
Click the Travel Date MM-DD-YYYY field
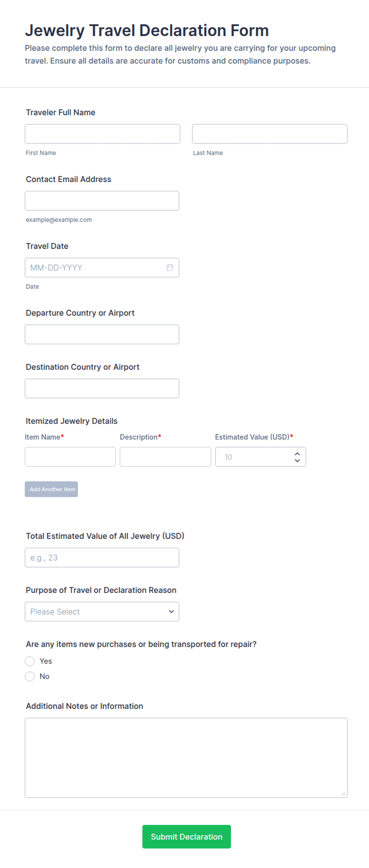pyautogui.click(x=102, y=268)
